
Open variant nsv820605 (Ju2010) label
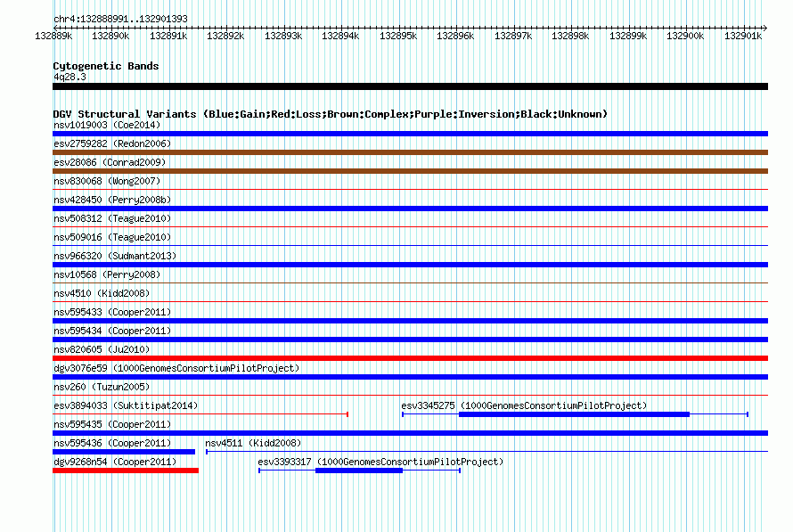pos(102,349)
